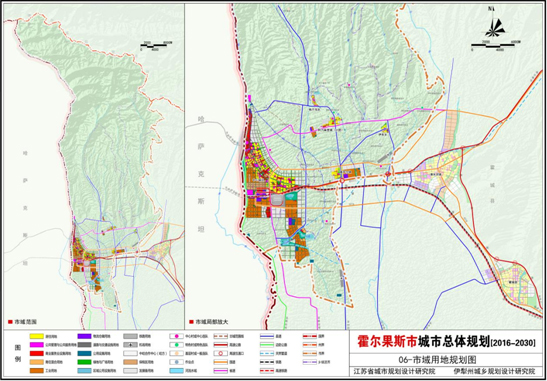The height and width of the screenshot is (381, 547).
Task: Click the yellow residential land legend swatch
Action: [x=37, y=336]
